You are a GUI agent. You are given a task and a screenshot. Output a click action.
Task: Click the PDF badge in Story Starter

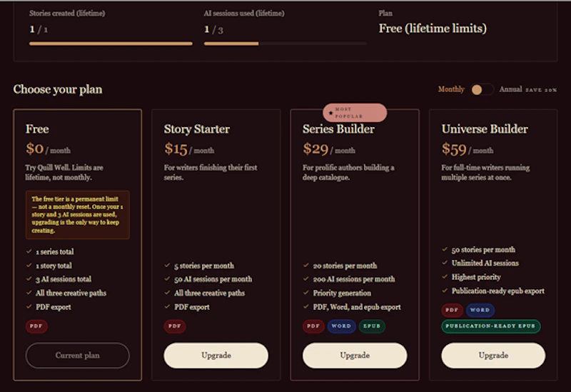(175, 326)
